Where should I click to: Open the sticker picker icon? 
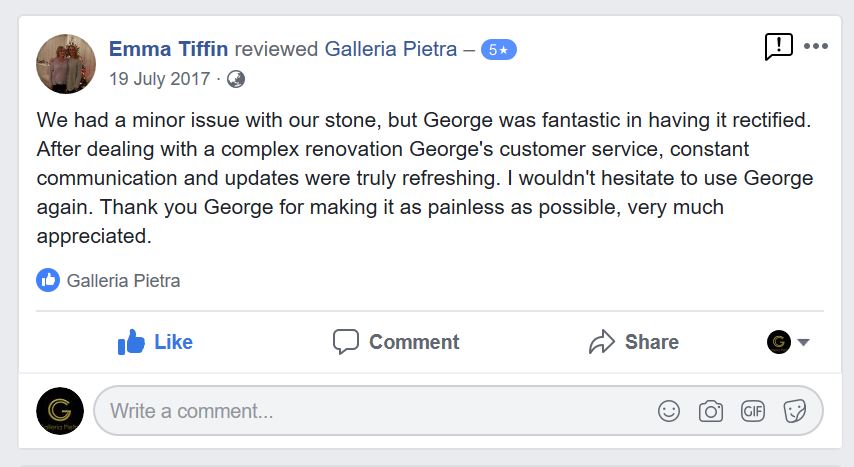795,411
